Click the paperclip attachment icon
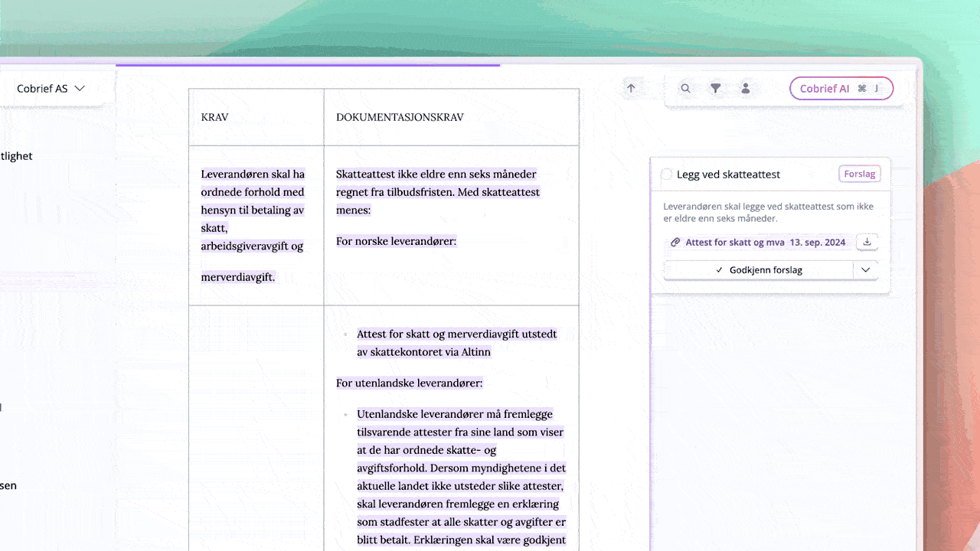Viewport: 980px width, 551px height. point(675,243)
